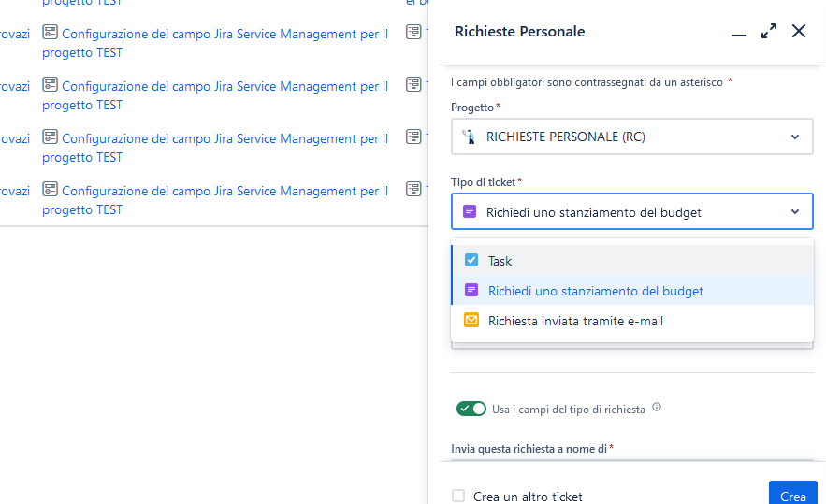The width and height of the screenshot is (826, 504).
Task: Expand the Richieste Personale dialog to full screen
Action: click(x=769, y=32)
